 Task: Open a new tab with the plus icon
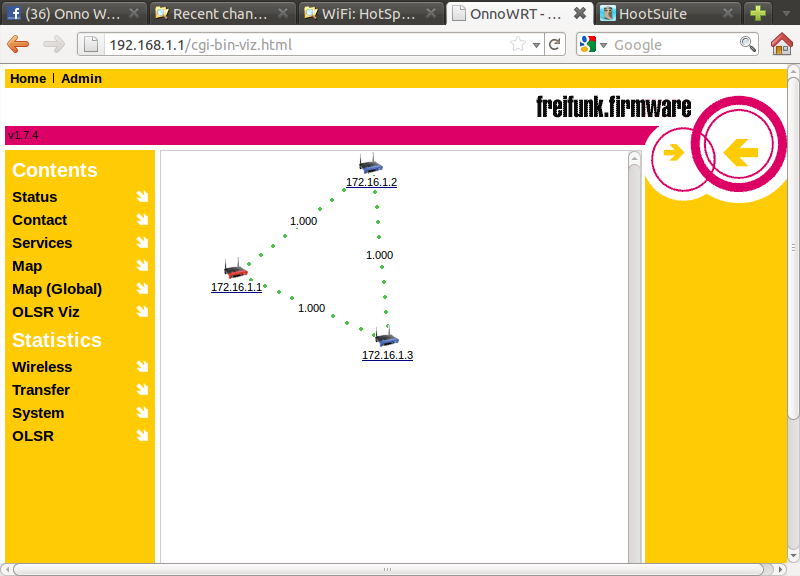pos(759,14)
